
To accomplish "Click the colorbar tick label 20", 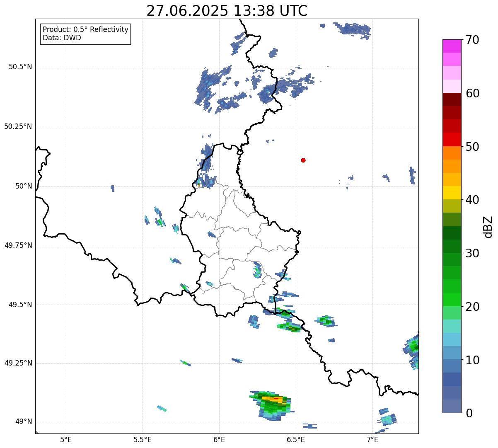I will (472, 307).
